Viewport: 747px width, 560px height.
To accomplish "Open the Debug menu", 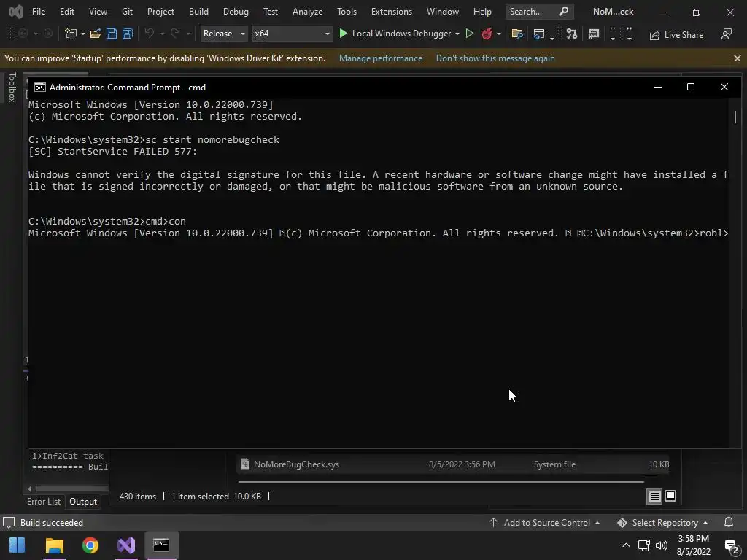I will click(236, 12).
